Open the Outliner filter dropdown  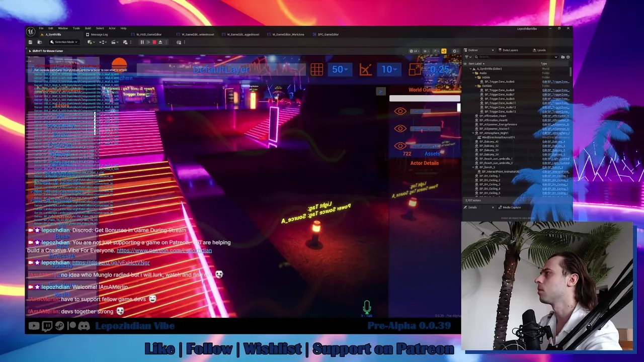point(468,57)
